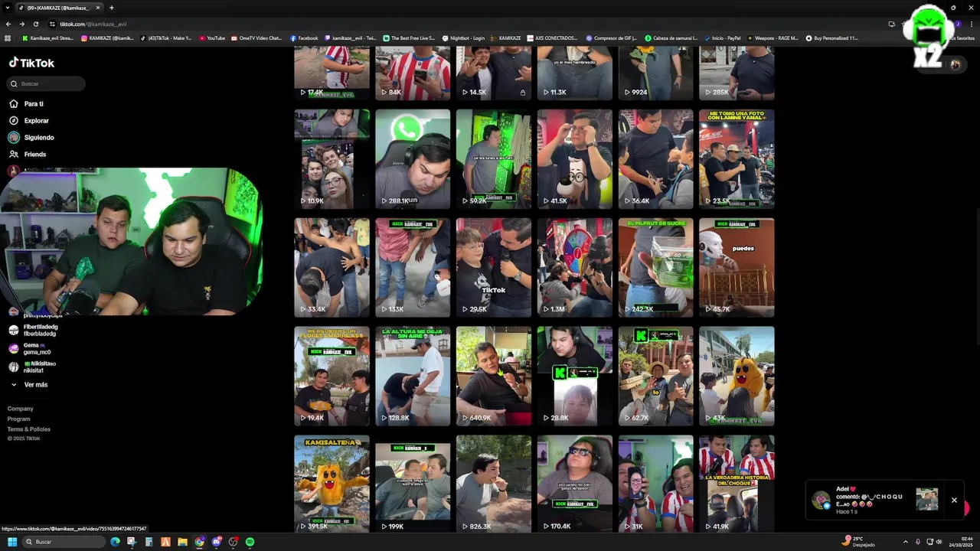Open the Compresor de GIF bookmark
The height and width of the screenshot is (551, 980).
pyautogui.click(x=612, y=37)
